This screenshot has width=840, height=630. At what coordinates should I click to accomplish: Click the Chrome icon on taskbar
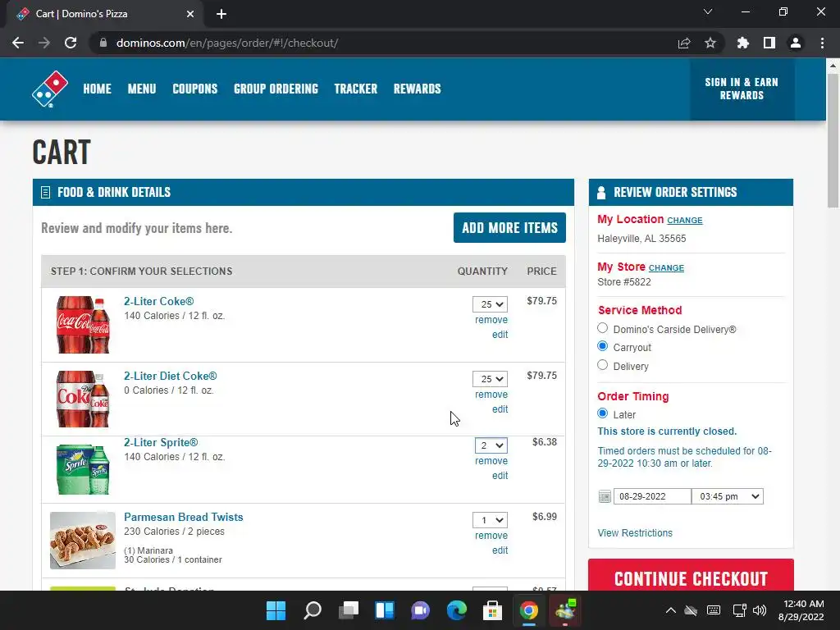(x=529, y=610)
